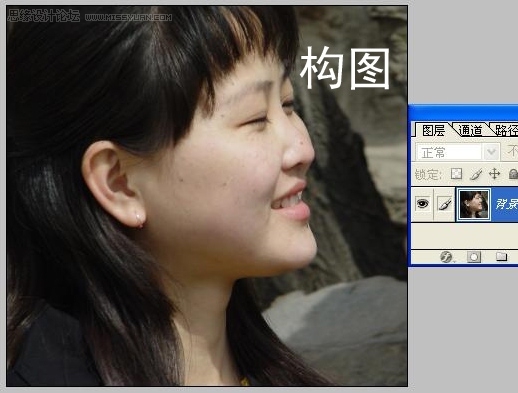The height and width of the screenshot is (393, 518).
Task: Select the 背景 layer thumbnail
Action: click(474, 204)
